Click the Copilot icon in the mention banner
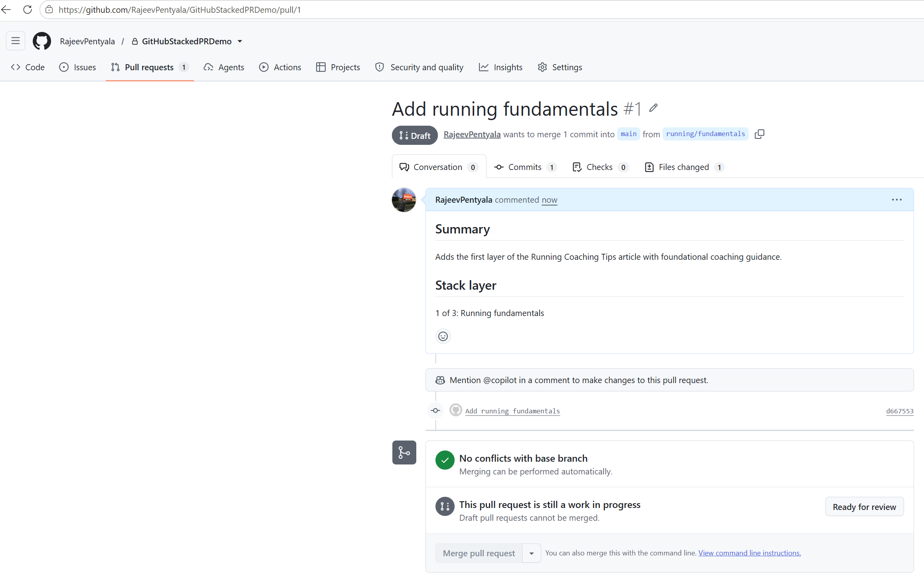Screen dimensions: 924x577 [x=440, y=380]
